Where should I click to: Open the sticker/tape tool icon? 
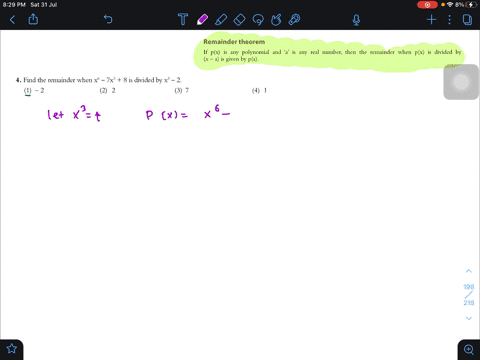(294, 19)
